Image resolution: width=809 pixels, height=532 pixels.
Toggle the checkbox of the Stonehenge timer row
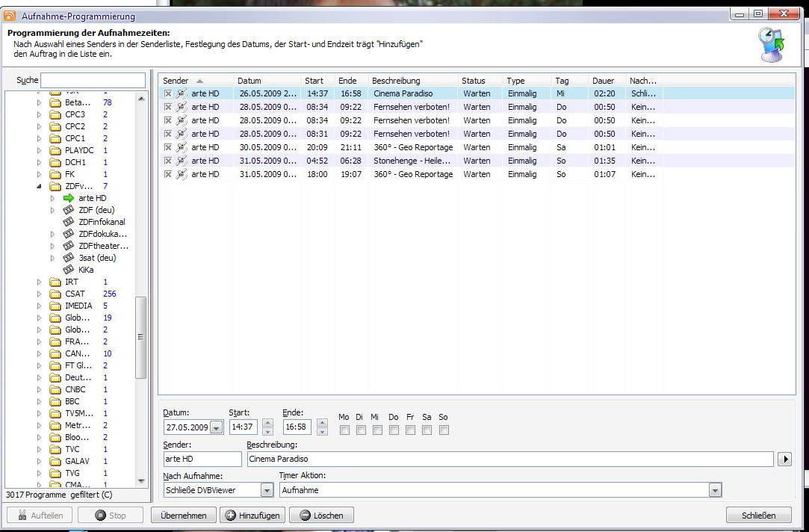point(168,161)
